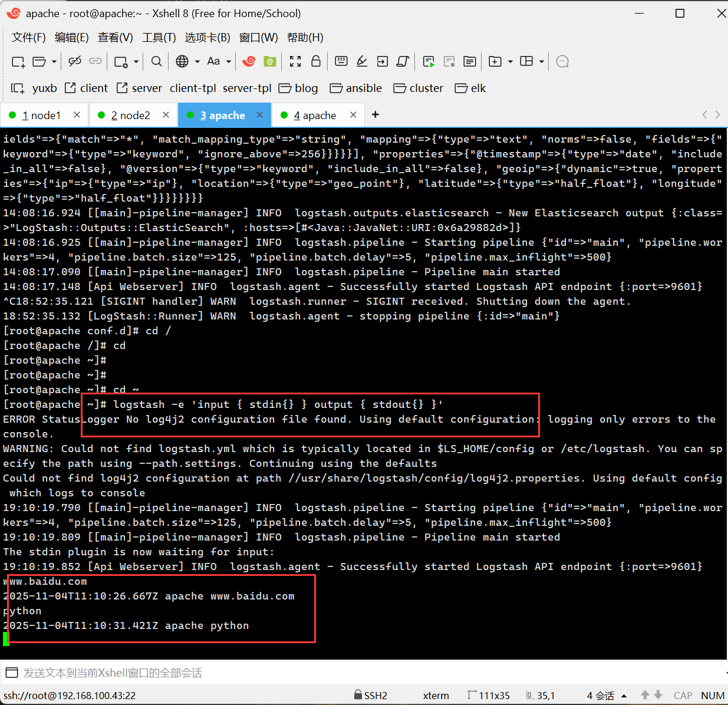Click the yuxb quick button
Screen dimensions: 728x705
click(x=44, y=88)
